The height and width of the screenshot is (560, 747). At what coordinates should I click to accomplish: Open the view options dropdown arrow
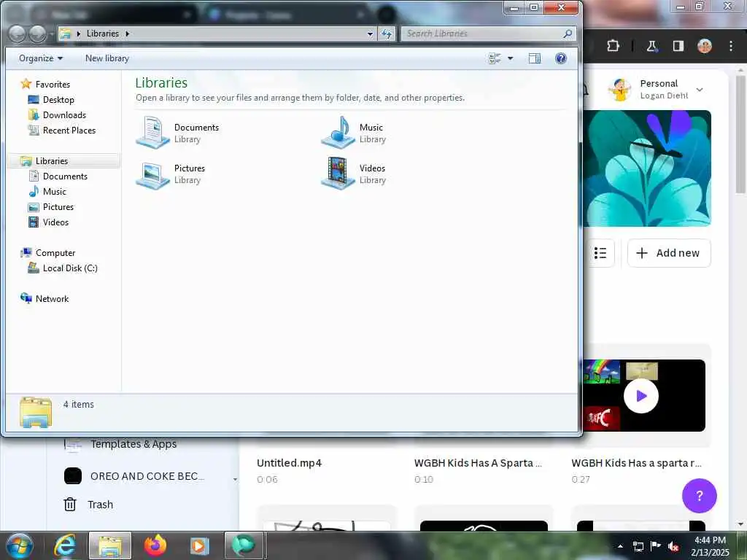(510, 58)
